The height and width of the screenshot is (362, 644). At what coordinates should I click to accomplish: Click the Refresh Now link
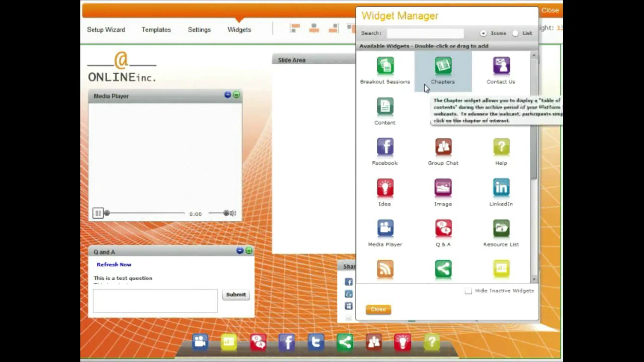tap(114, 265)
